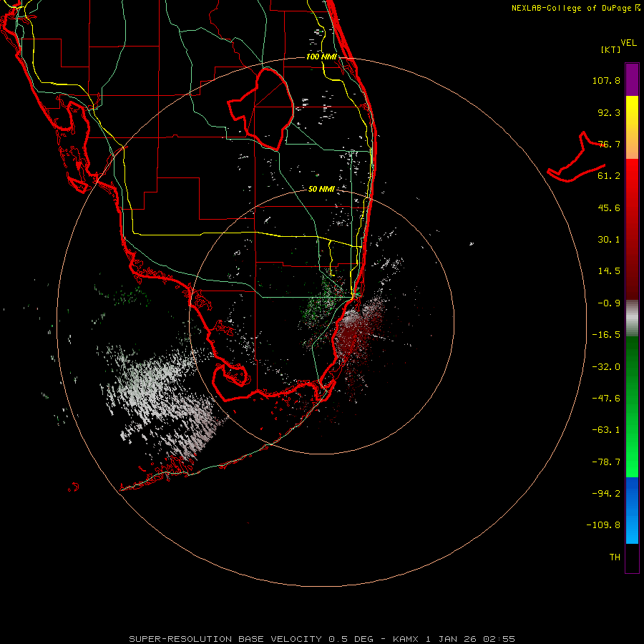Pick the purple segment of the color scale
The image size is (644, 644).
point(632,79)
